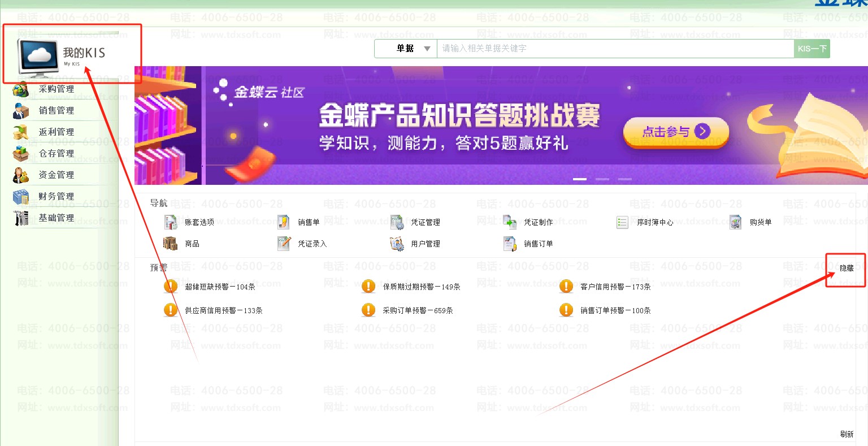Click the 采购订单预警-659条 text
The height and width of the screenshot is (446, 868).
pos(418,311)
